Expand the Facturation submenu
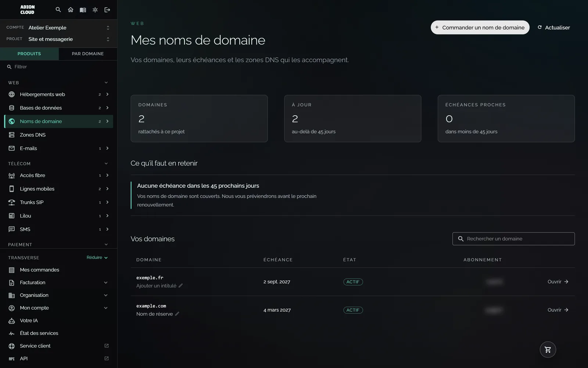The width and height of the screenshot is (588, 368). [106, 283]
